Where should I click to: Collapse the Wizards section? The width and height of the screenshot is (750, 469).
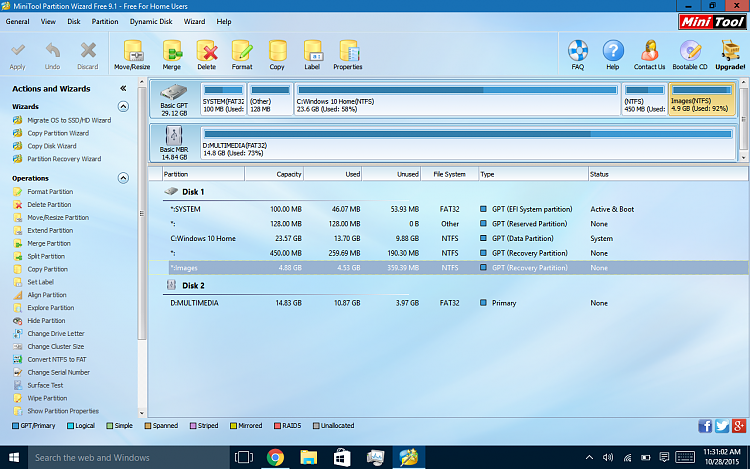[123, 106]
